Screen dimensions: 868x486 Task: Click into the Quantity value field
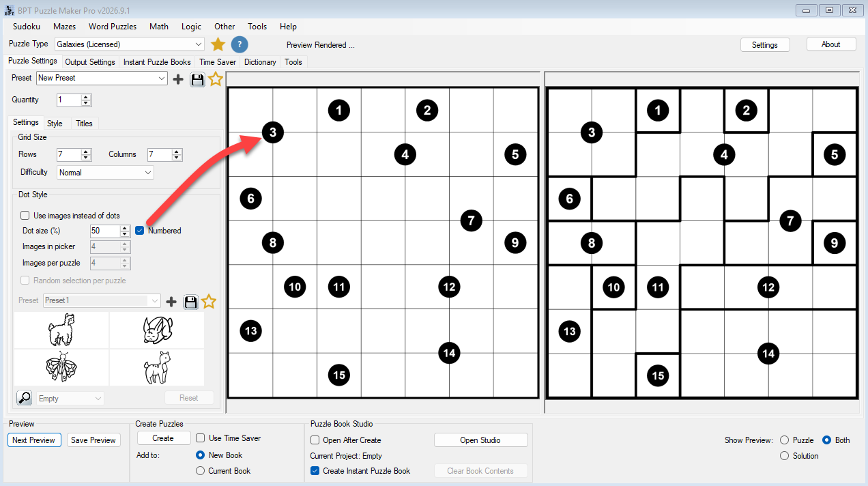(x=69, y=100)
